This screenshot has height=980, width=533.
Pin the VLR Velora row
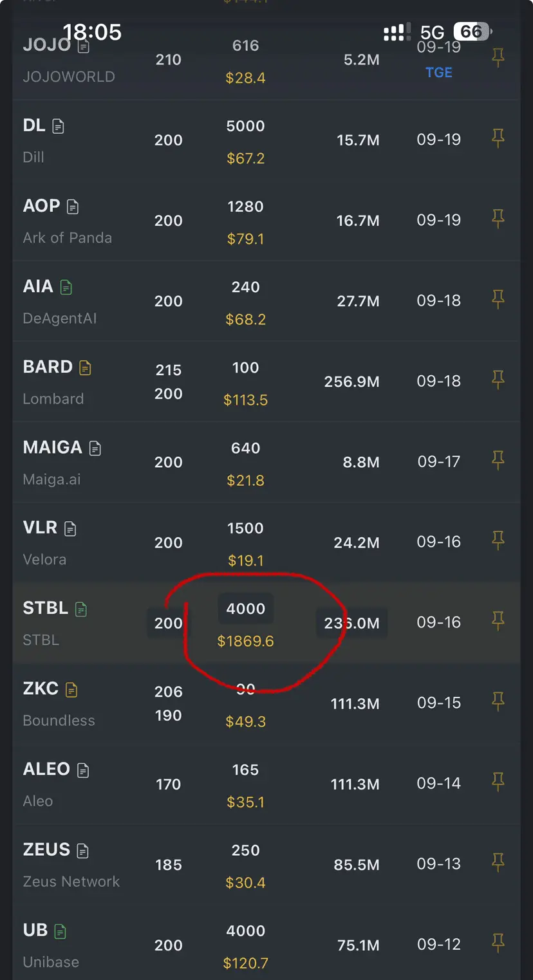point(498,541)
